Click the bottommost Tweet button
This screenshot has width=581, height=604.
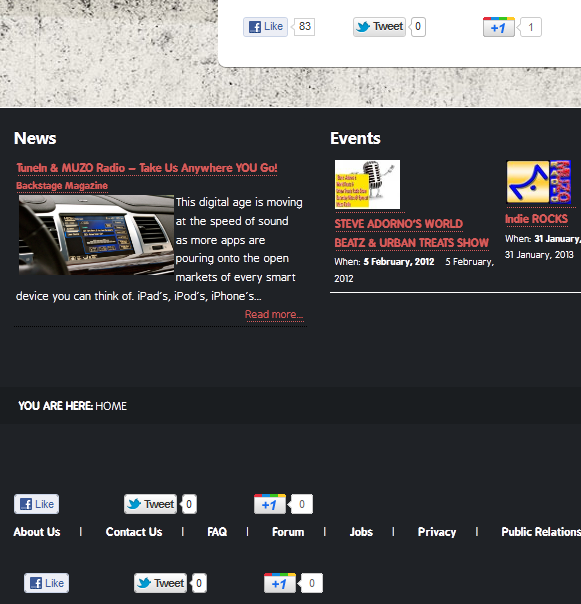tap(160, 583)
